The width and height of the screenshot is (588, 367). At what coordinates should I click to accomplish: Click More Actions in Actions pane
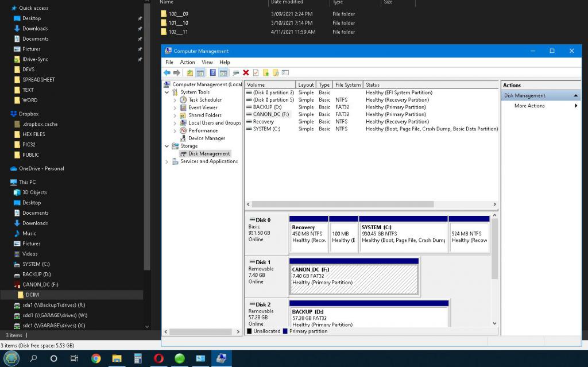[x=529, y=106]
